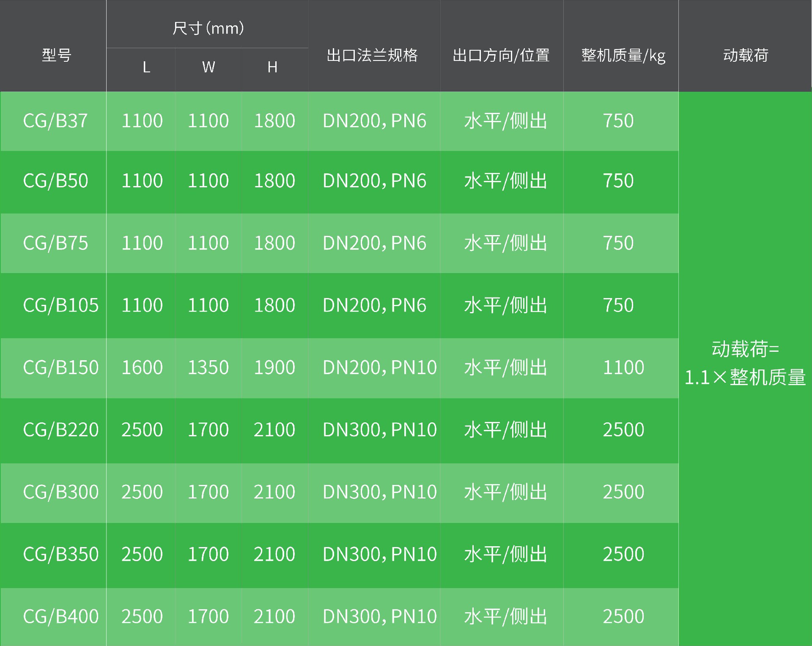Image resolution: width=812 pixels, height=646 pixels.
Task: Click the H dimension subheader
Action: tap(272, 67)
